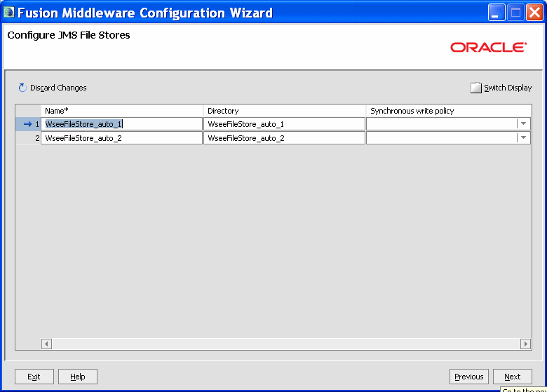Click the Directory column header
This screenshot has height=392, width=547.
[x=284, y=111]
